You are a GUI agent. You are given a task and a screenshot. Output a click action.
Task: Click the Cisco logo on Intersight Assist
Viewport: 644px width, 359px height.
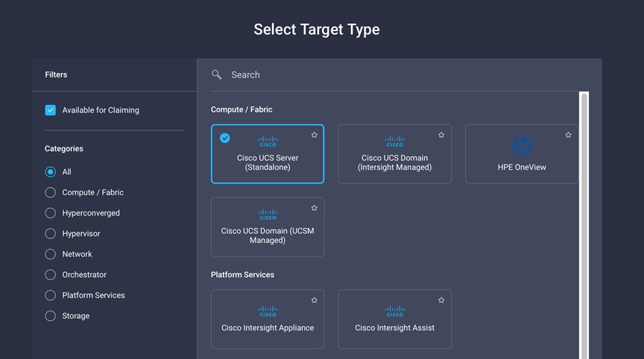[x=395, y=311]
